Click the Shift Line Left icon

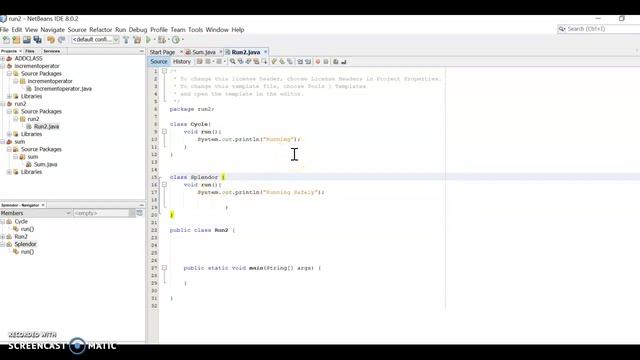[x=300, y=62]
